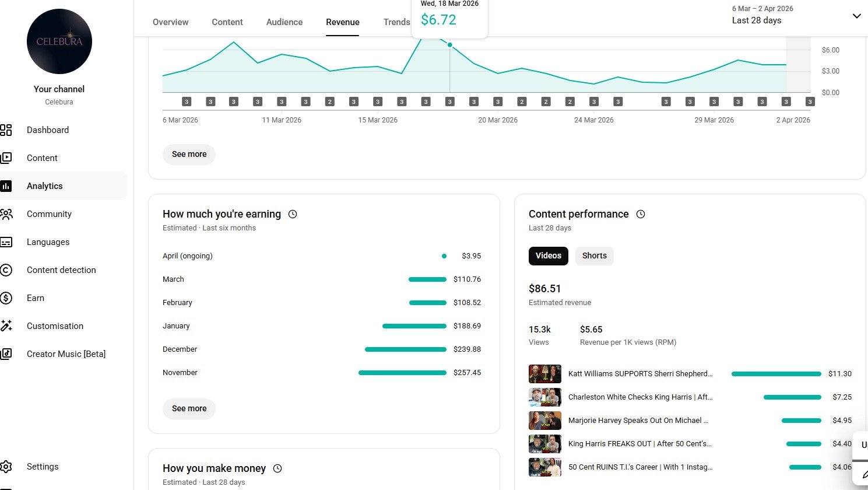Click clock icon next to Content performance
Screen dimensions: 868x490
tap(641, 214)
